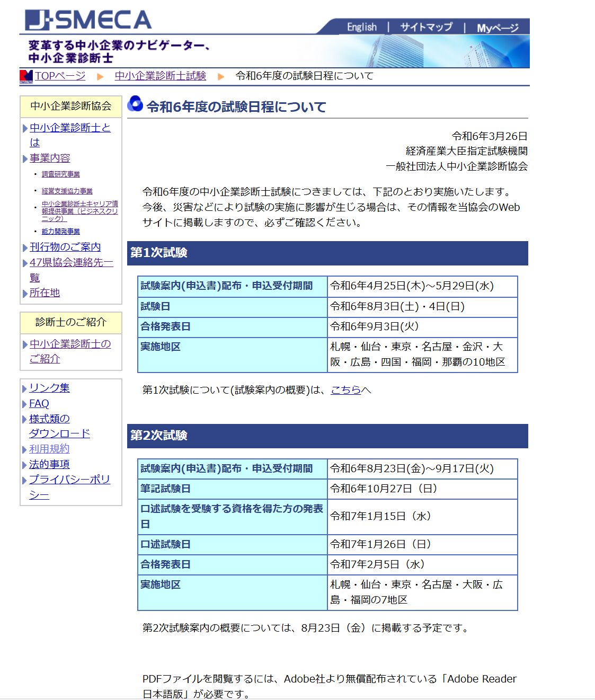Click cell 令和6年10月27日（日）

point(422,489)
